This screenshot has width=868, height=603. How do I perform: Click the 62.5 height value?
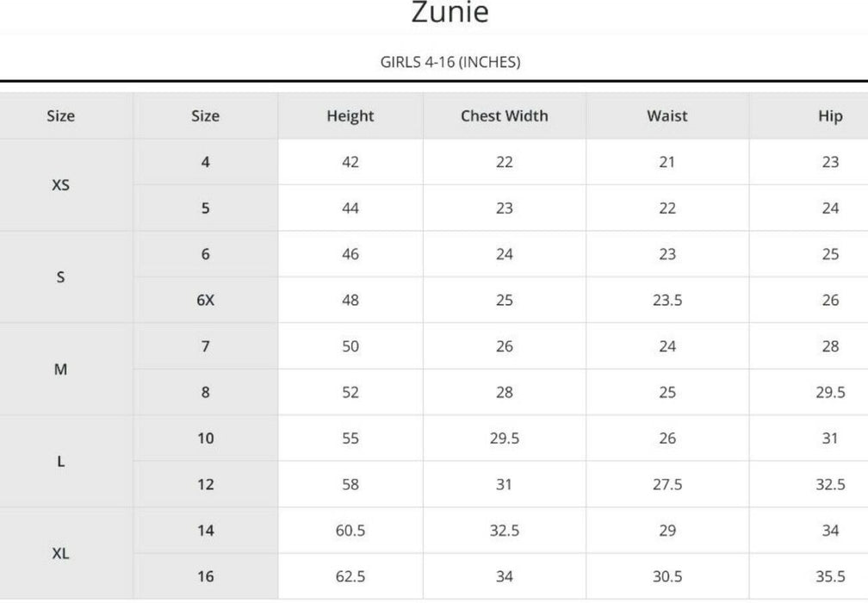(x=350, y=577)
